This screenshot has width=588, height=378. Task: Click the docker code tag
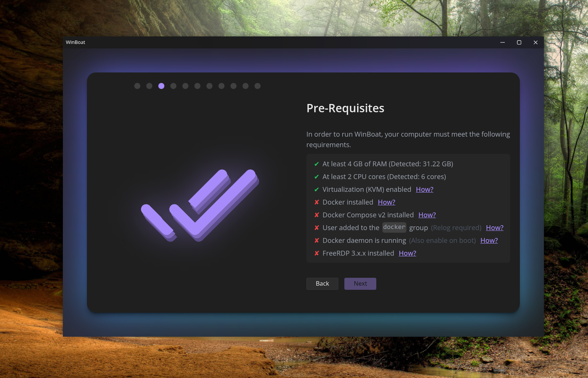(x=394, y=227)
